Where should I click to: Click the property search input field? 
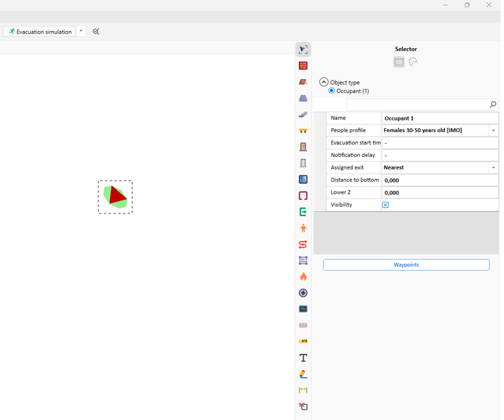tap(417, 105)
